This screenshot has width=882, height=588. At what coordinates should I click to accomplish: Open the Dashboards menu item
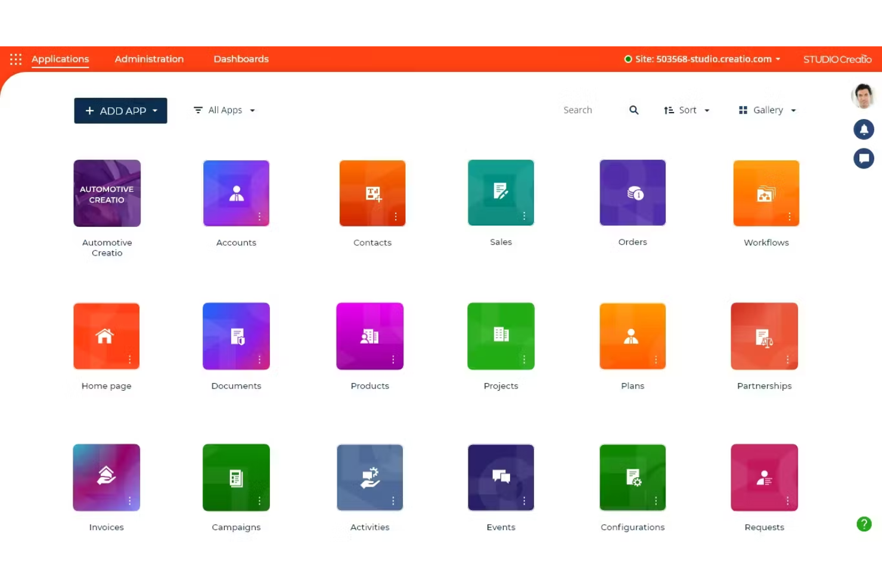(x=241, y=58)
